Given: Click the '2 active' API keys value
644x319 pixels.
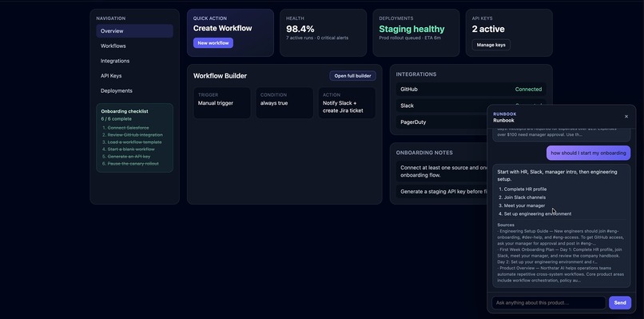Looking at the screenshot, I should click(x=488, y=29).
